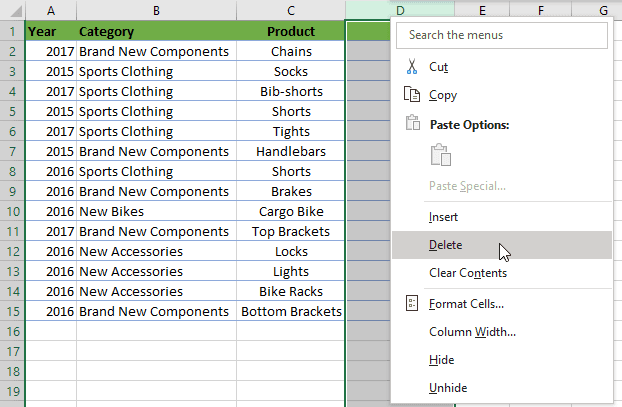This screenshot has width=622, height=407.
Task: Click the Paste Options clipboard icon
Action: 413,123
